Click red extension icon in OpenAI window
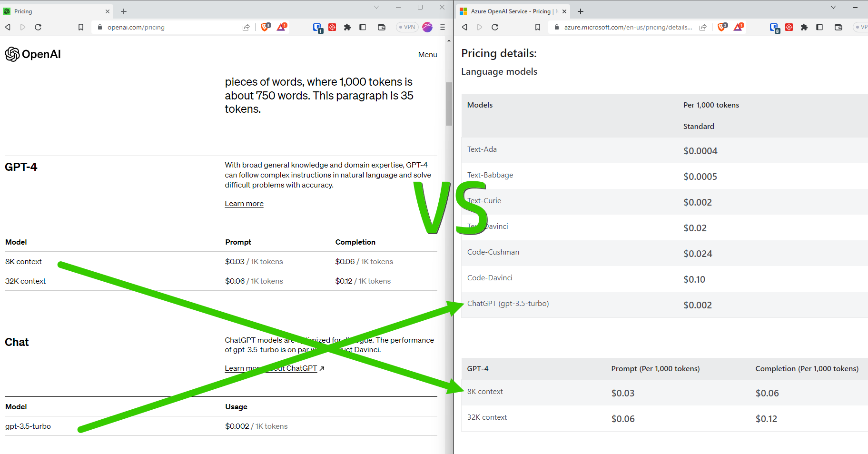 332,27
